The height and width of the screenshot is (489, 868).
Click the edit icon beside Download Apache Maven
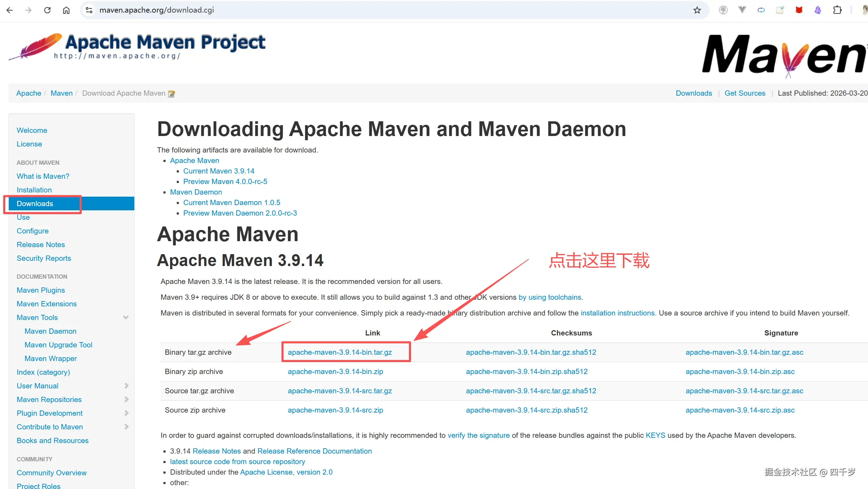(171, 94)
